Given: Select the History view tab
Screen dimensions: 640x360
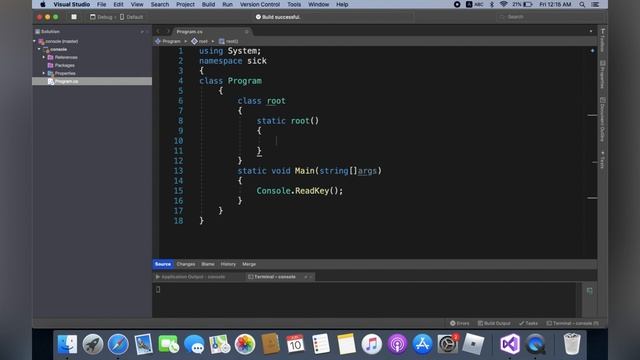Looking at the screenshot, I should pos(228,264).
